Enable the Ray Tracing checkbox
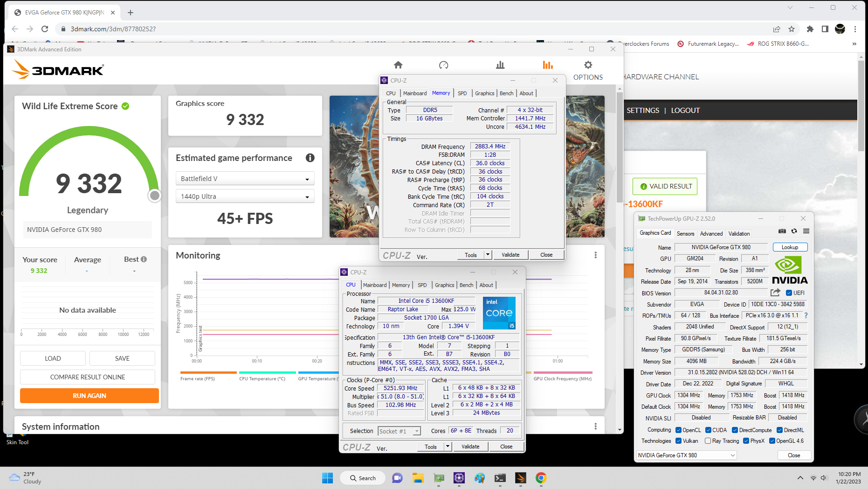Image resolution: width=868 pixels, height=489 pixels. pyautogui.click(x=708, y=441)
